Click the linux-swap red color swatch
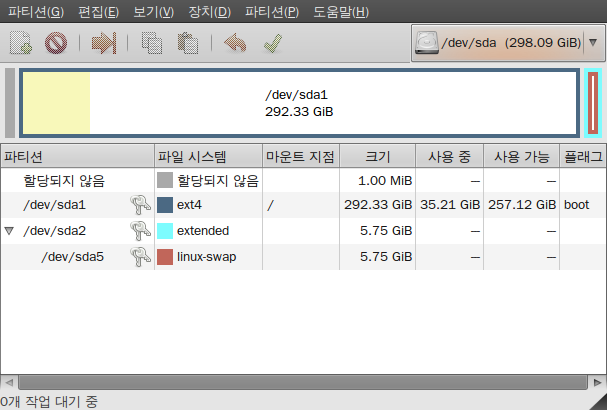Screen dimensions: 607x410 [x=165, y=257]
